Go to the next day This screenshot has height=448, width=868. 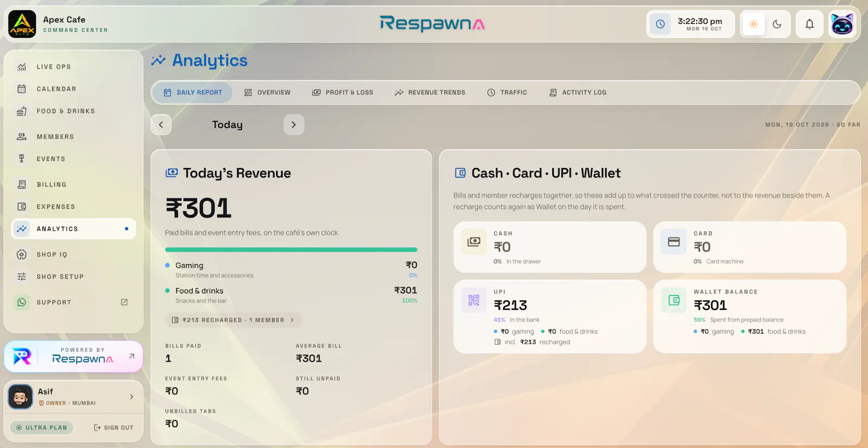coord(293,125)
